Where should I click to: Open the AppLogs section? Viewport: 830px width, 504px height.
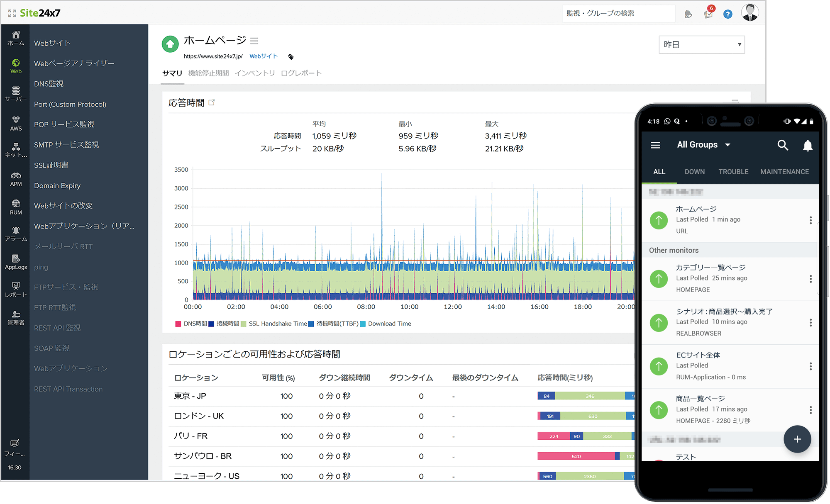pos(15,261)
